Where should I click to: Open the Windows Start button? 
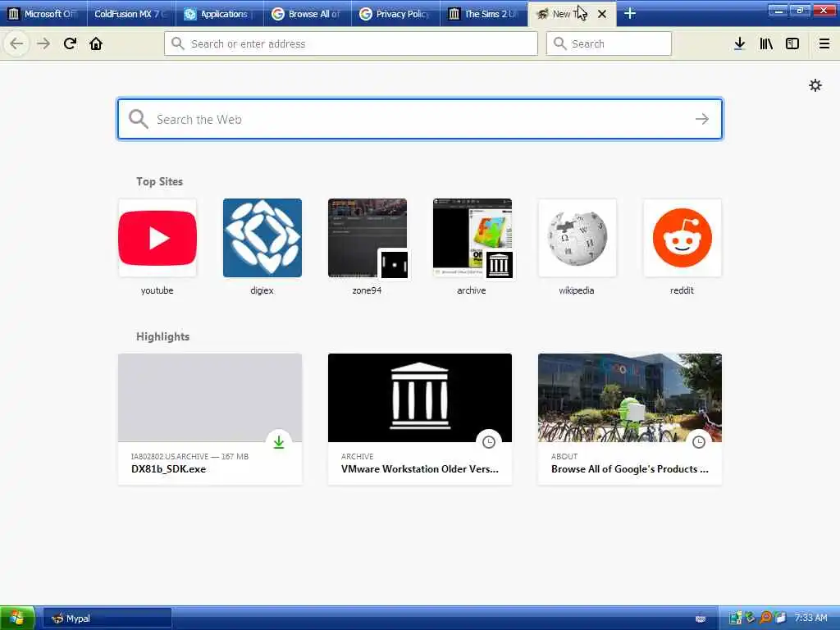coord(17,619)
